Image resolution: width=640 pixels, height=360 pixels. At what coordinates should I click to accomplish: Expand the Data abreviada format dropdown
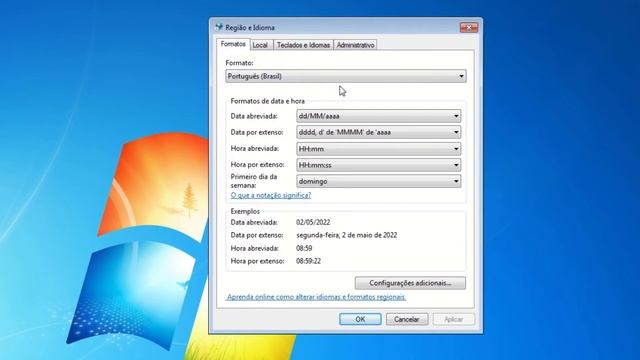(379, 116)
